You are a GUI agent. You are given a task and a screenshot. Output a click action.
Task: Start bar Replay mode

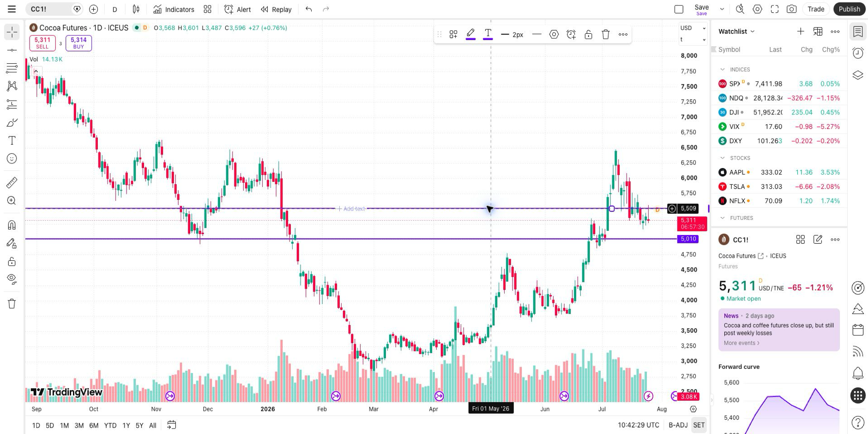coord(276,9)
